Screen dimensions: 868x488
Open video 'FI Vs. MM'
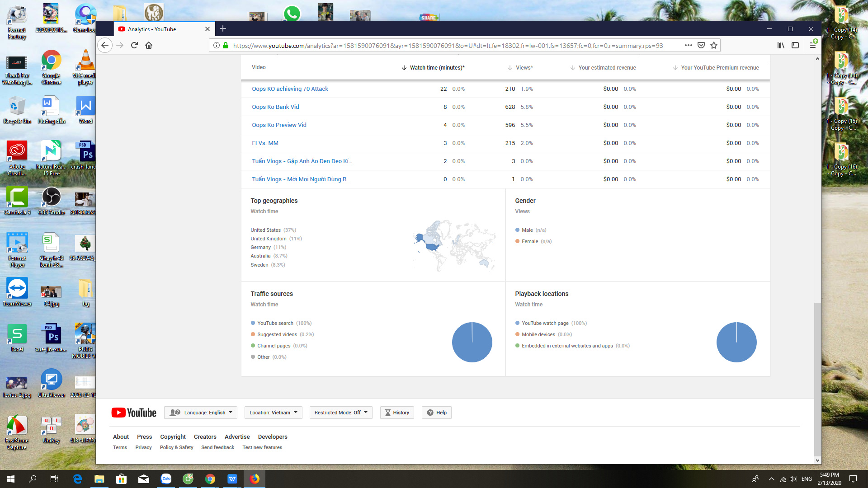[x=265, y=143]
